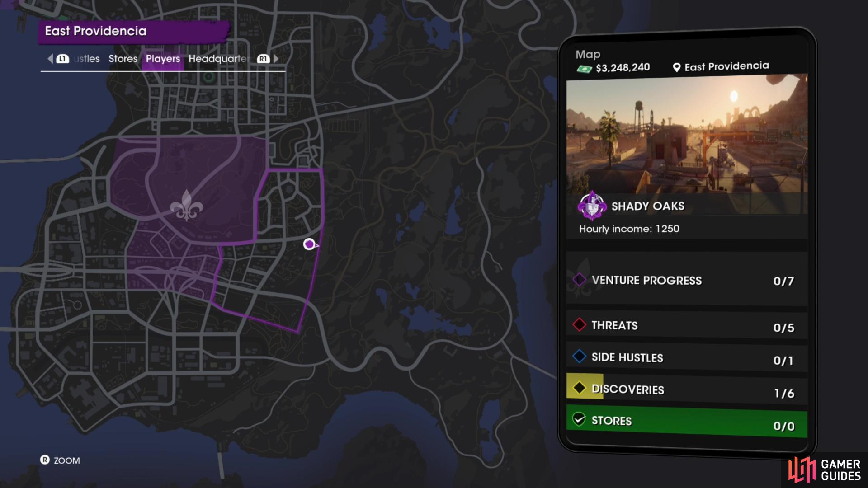Toggle the Stores completed checkmark
Image resolution: width=868 pixels, height=488 pixels.
click(579, 419)
